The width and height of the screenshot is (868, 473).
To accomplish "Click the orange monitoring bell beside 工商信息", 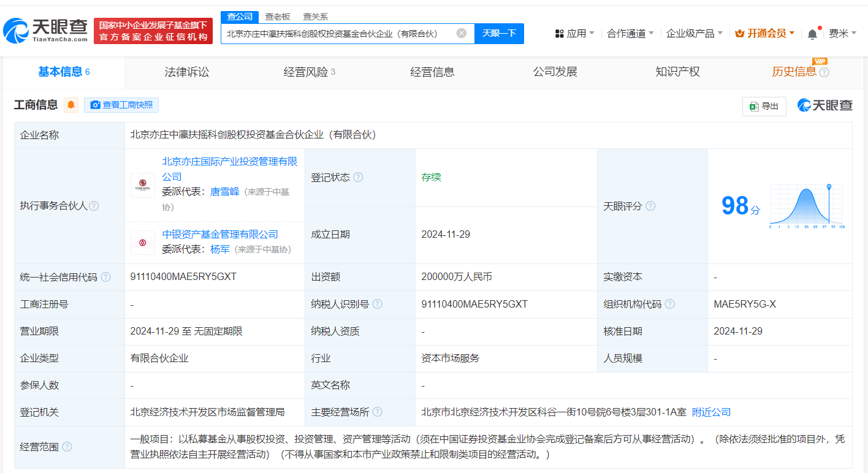I will pos(72,105).
